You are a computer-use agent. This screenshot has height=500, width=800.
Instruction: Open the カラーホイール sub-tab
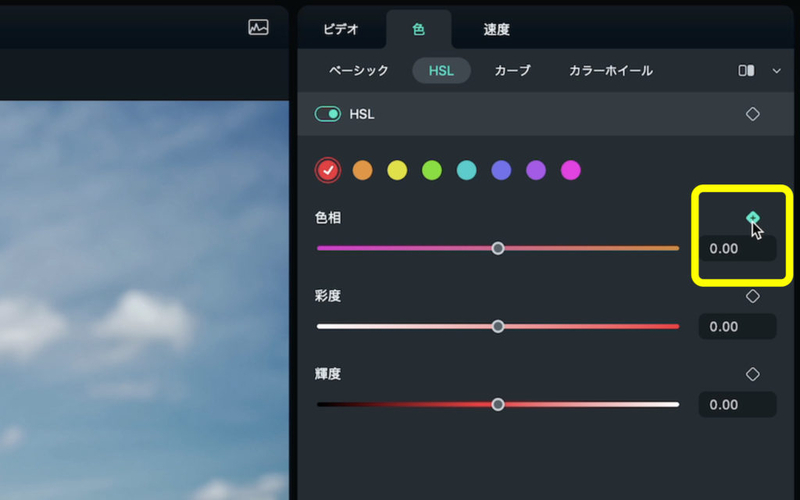pyautogui.click(x=611, y=70)
